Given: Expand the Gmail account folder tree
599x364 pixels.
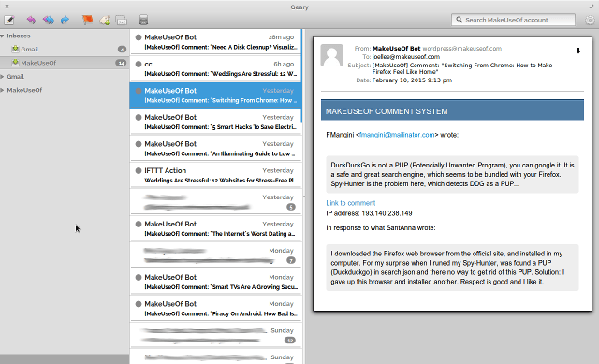Looking at the screenshot, I should [x=2, y=77].
